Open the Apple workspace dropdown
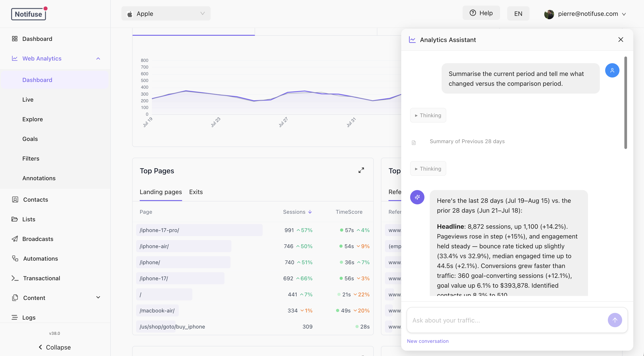Screen dimensions: 644x356 (166, 13)
